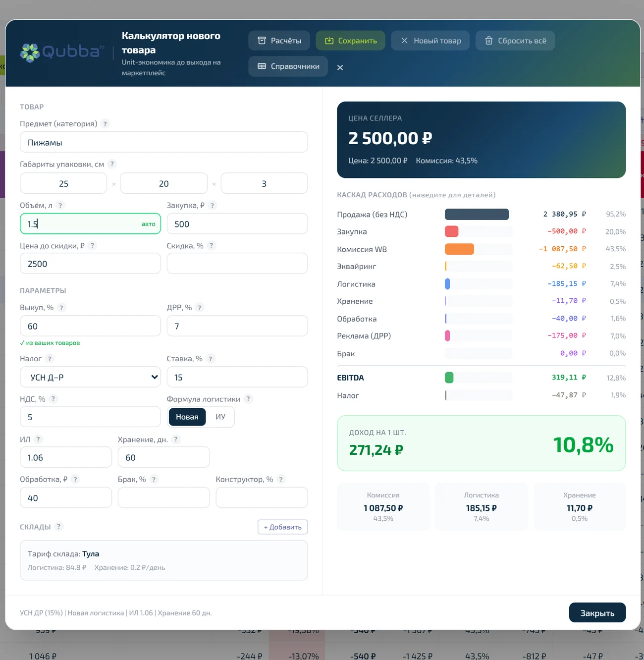The width and height of the screenshot is (644, 660).
Task: Click the Хранение 11,70 ₽ summary card
Action: point(580,507)
